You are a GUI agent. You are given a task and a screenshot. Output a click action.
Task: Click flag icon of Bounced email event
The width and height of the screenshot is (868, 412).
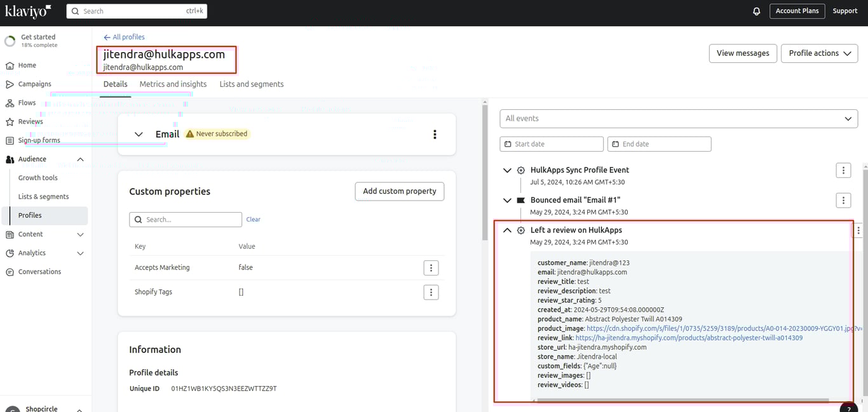tap(521, 201)
